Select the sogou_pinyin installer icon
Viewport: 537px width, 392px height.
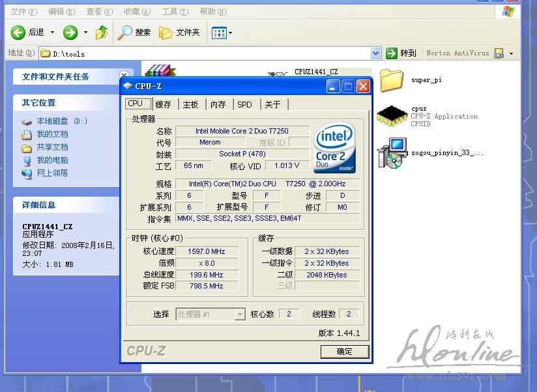click(392, 154)
